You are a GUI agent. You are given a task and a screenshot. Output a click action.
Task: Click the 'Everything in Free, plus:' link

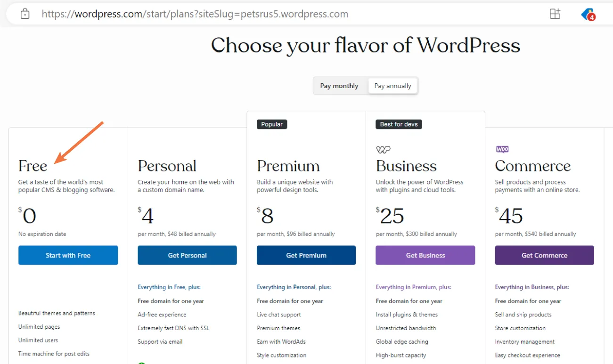point(171,287)
